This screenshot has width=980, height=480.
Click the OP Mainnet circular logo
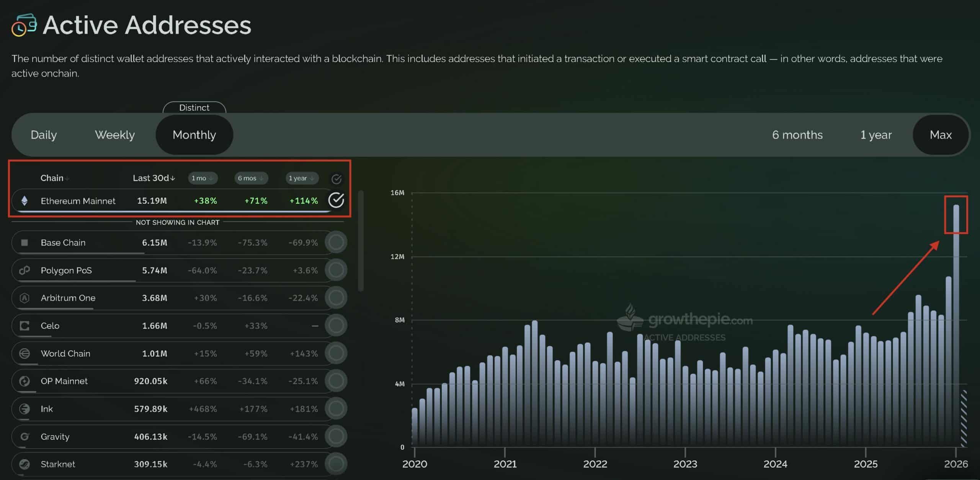click(24, 381)
